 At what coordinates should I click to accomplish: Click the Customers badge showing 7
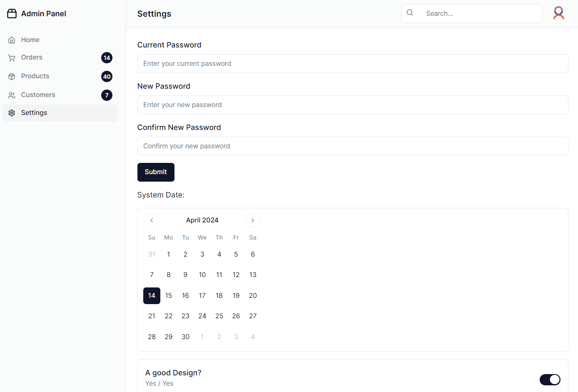coord(107,95)
